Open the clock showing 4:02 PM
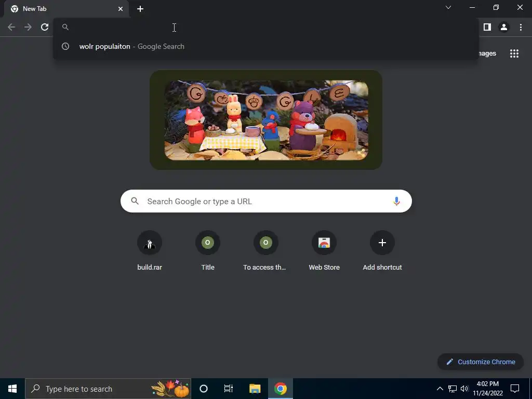Screen dimensions: 532x399 pos(488,389)
